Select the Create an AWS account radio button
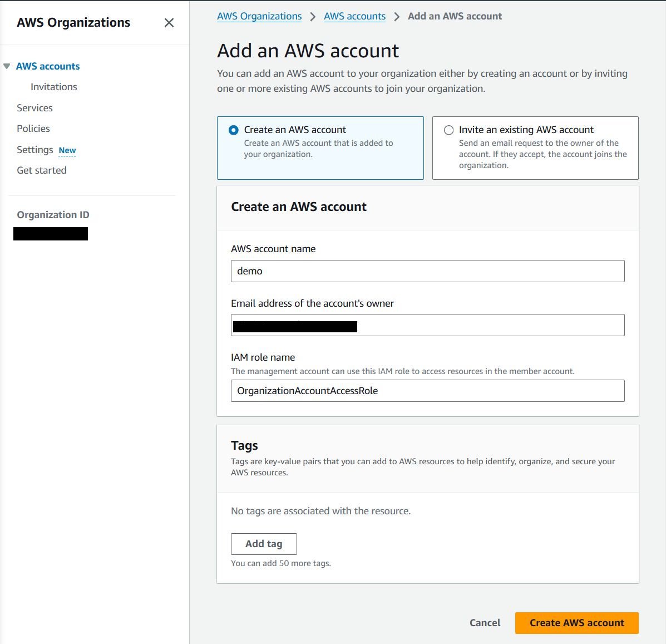Viewport: 666px width, 644px height. [234, 130]
